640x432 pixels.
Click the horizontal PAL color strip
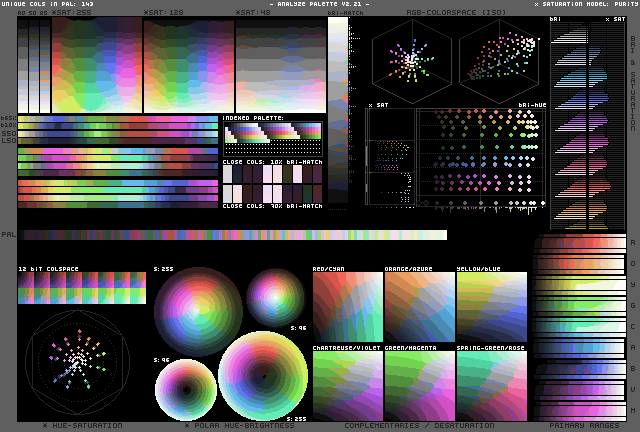234,235
